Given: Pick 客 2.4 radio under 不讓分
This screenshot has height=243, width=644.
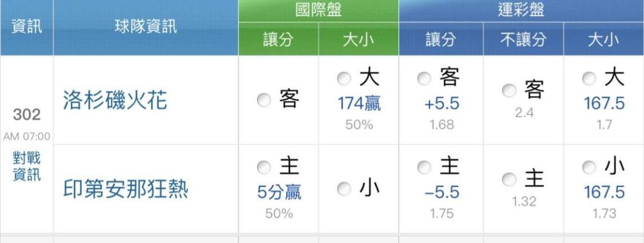Looking at the screenshot, I should (509, 91).
